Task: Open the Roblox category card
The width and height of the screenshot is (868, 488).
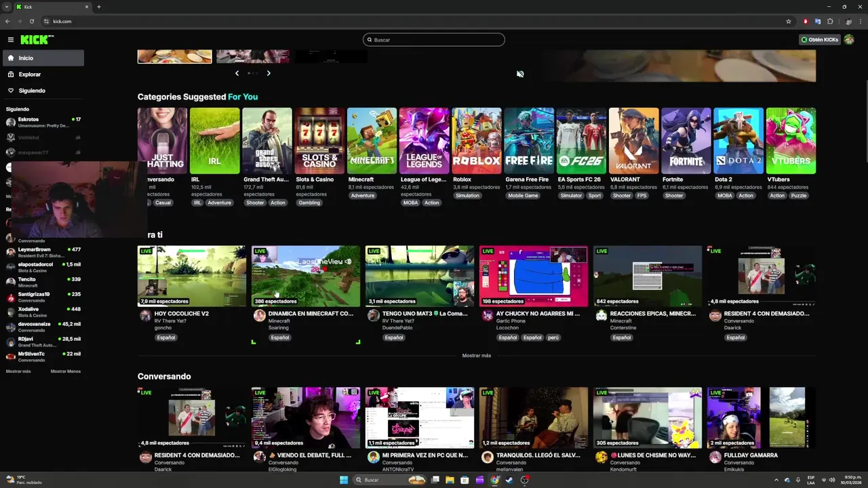Action: [x=477, y=141]
